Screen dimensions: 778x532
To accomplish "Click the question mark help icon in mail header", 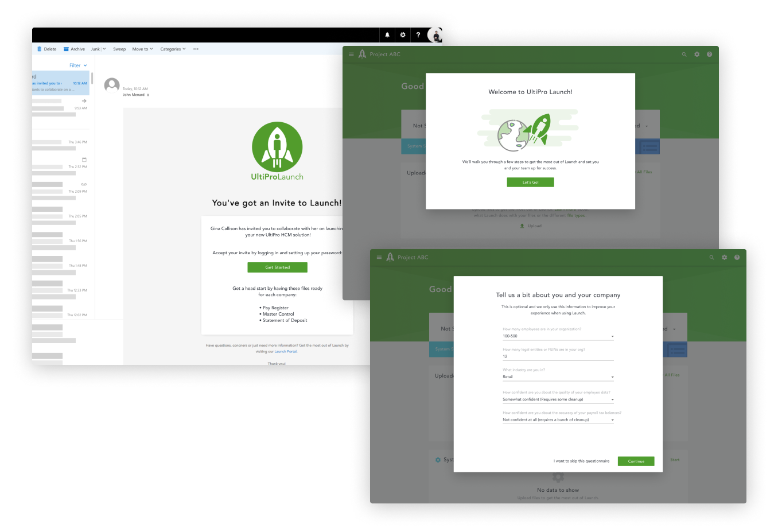I will pyautogui.click(x=418, y=35).
